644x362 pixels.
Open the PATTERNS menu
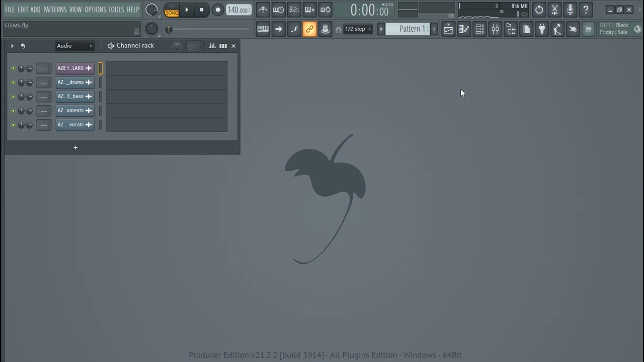click(55, 10)
